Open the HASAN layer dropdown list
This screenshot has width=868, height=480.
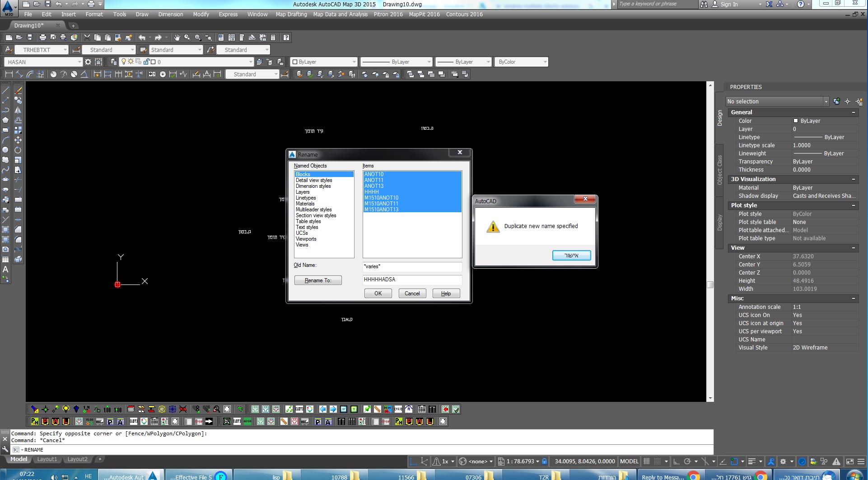[79, 62]
